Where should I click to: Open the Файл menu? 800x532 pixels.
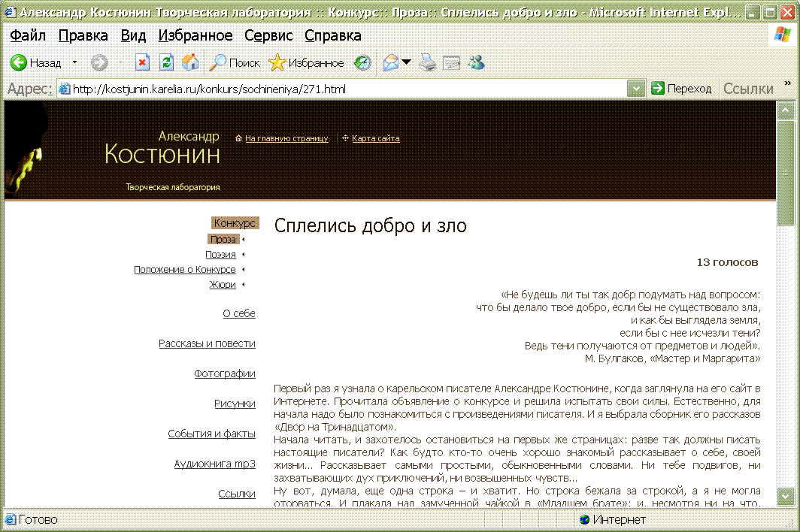coord(28,35)
